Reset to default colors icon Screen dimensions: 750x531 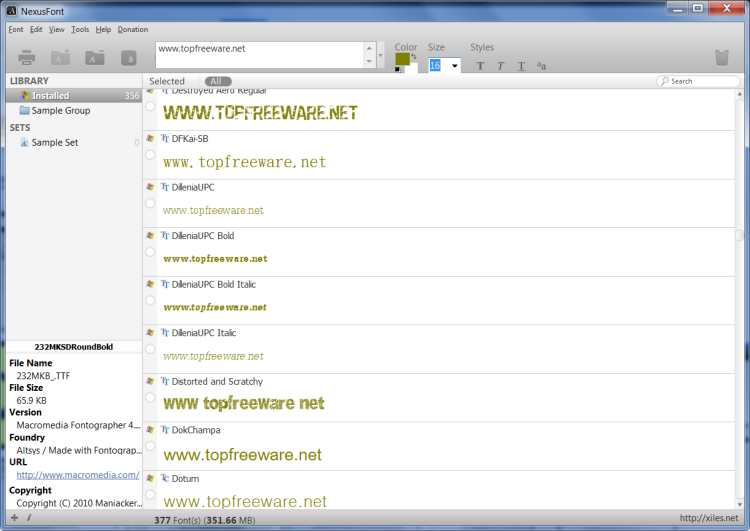pyautogui.click(x=397, y=69)
